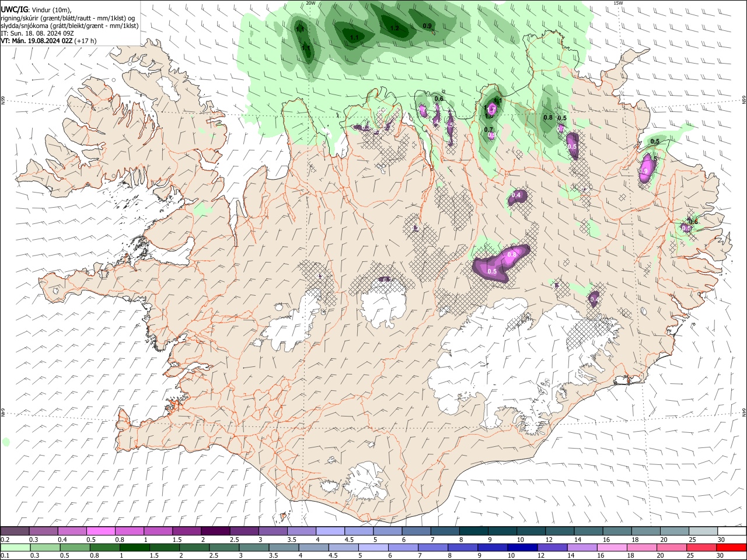Click the '0.7' precipitation value on the map
This screenshot has width=747, height=560.
488,129
